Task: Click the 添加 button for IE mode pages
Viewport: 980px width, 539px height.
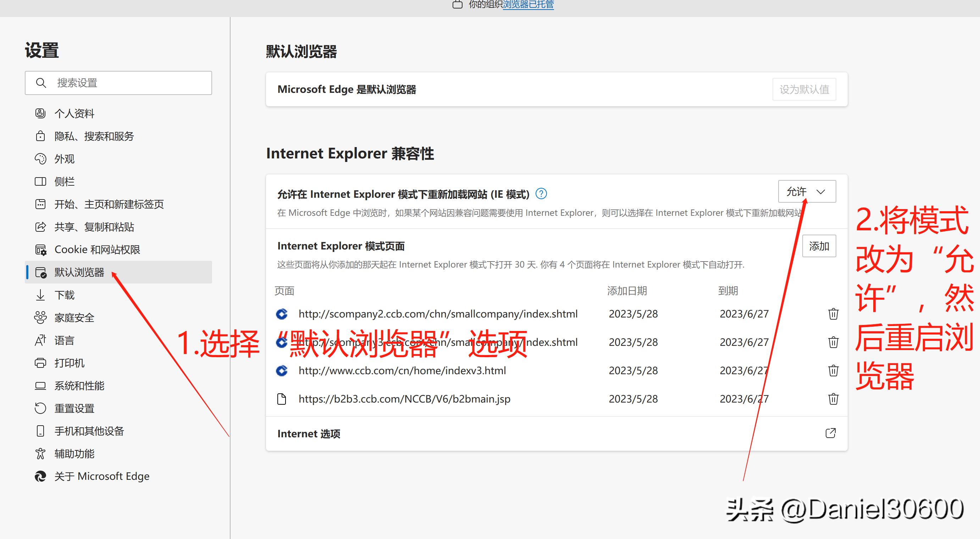Action: point(819,246)
